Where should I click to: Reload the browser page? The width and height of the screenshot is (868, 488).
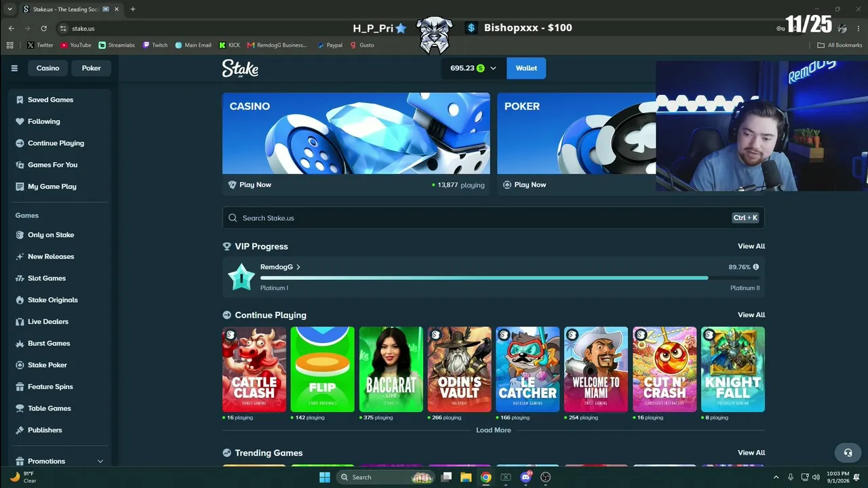click(44, 28)
